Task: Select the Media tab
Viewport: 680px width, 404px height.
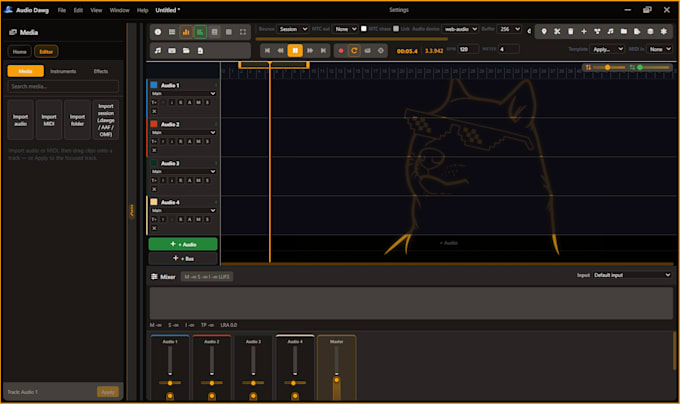Action: click(x=26, y=71)
